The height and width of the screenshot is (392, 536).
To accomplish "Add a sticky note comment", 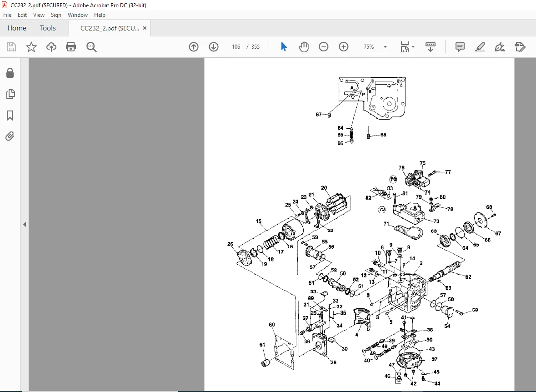I will [460, 47].
